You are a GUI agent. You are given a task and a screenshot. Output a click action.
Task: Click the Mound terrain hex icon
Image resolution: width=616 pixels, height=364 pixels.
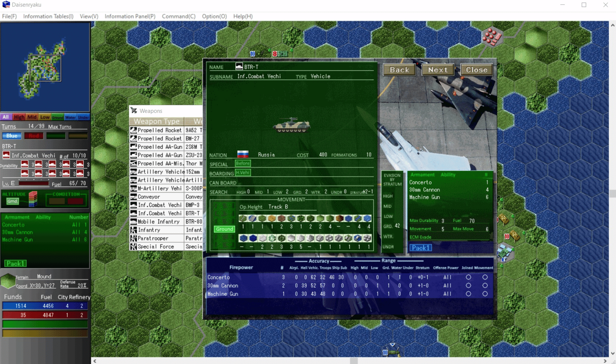(8, 281)
